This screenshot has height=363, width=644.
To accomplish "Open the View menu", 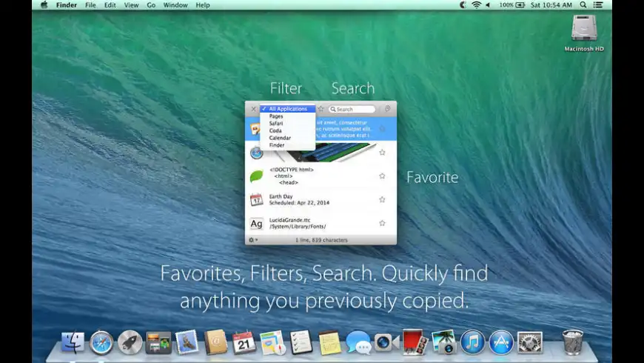I will (x=131, y=5).
